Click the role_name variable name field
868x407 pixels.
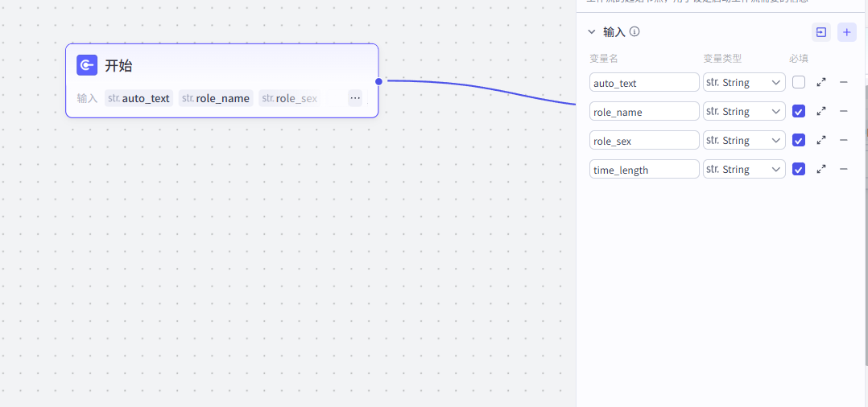click(644, 111)
